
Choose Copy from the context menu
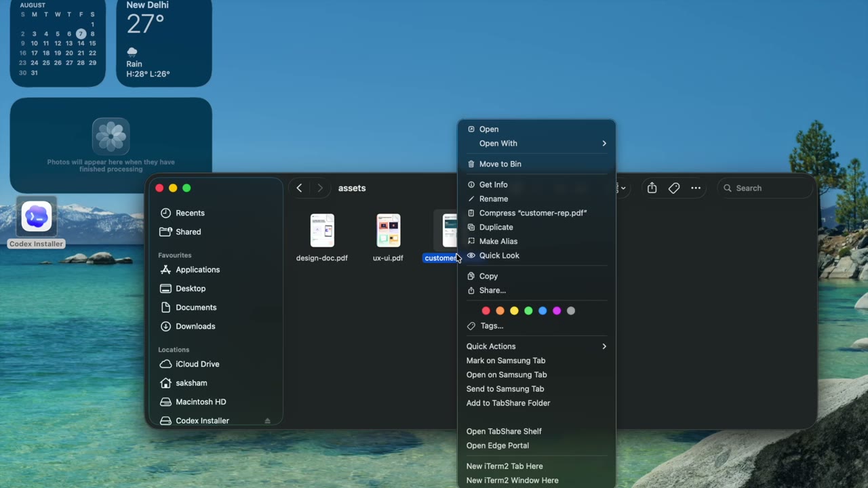pyautogui.click(x=536, y=277)
